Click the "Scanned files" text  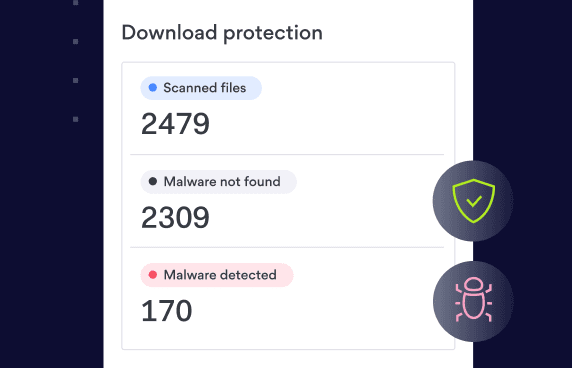[x=205, y=88]
